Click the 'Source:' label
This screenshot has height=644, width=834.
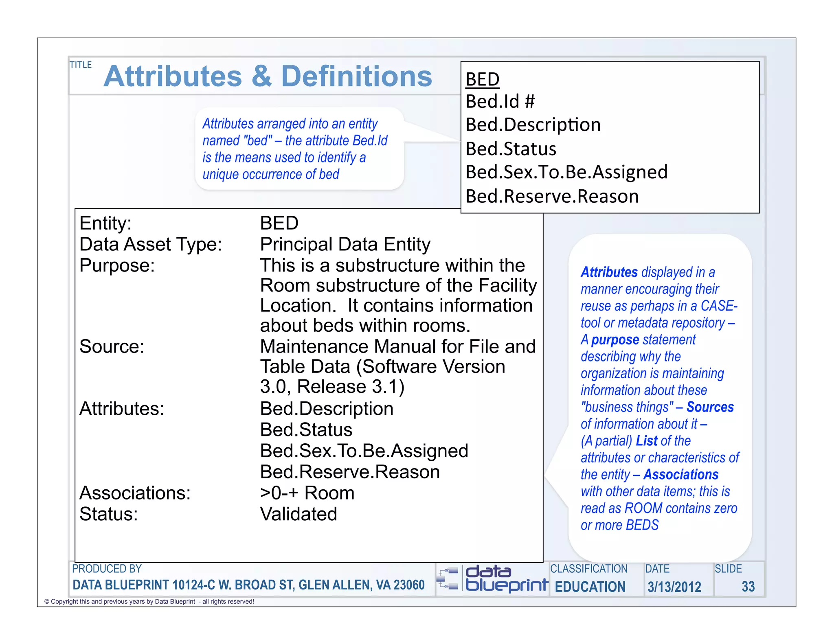click(x=112, y=346)
